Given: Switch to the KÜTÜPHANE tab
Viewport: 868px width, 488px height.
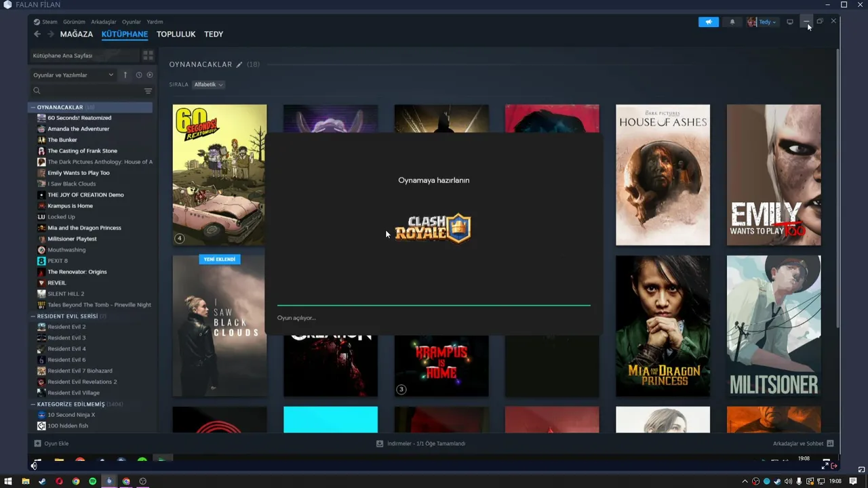Looking at the screenshot, I should (125, 34).
